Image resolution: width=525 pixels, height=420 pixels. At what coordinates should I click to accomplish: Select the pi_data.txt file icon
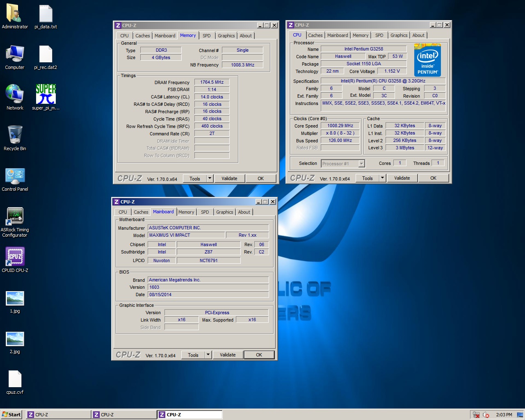click(46, 14)
